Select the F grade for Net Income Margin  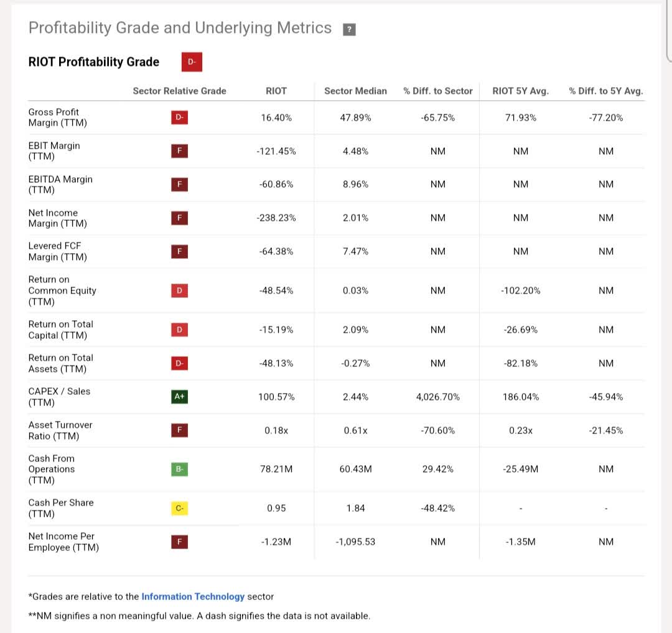point(179,218)
